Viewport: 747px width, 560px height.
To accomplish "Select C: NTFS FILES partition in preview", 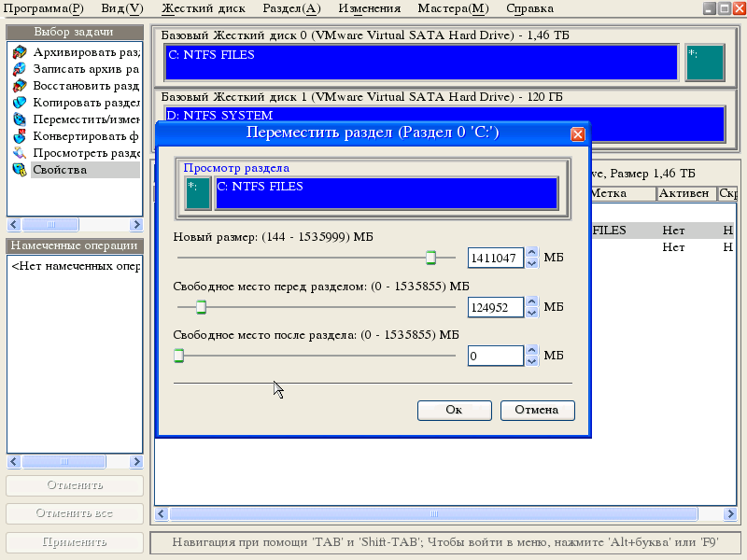I will [x=386, y=193].
